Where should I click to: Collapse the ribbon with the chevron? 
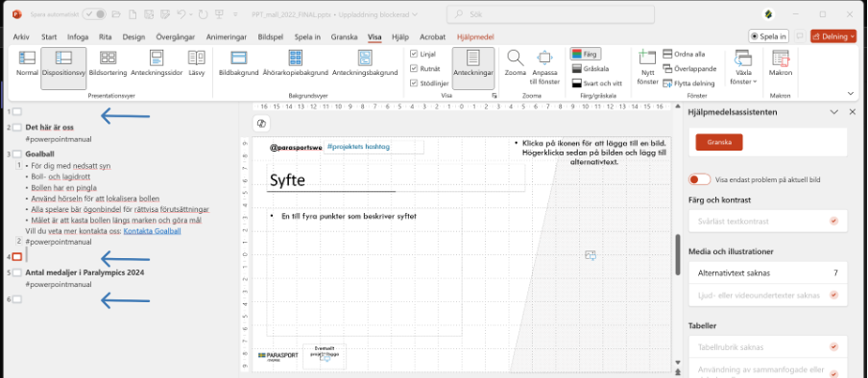click(x=851, y=93)
